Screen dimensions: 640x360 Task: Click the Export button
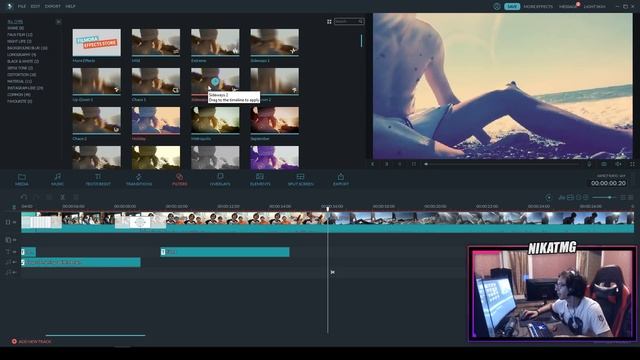341,180
